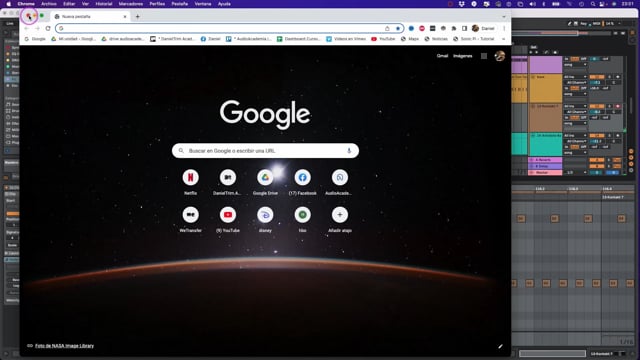
Task: Open the Chrome extensions puzzle icon
Action: pyautogui.click(x=453, y=28)
